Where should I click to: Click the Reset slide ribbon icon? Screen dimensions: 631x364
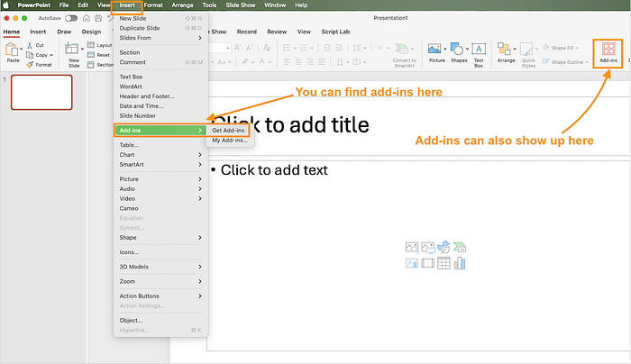tap(91, 55)
